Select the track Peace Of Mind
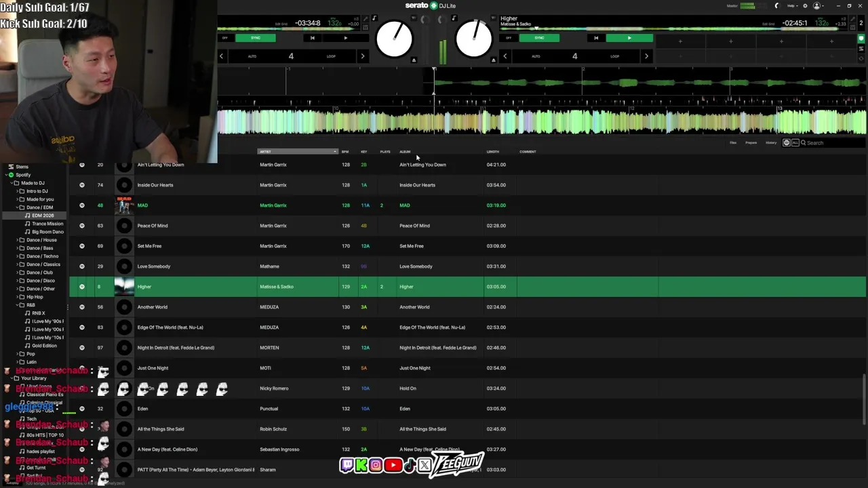This screenshot has width=868, height=488. pyautogui.click(x=153, y=226)
